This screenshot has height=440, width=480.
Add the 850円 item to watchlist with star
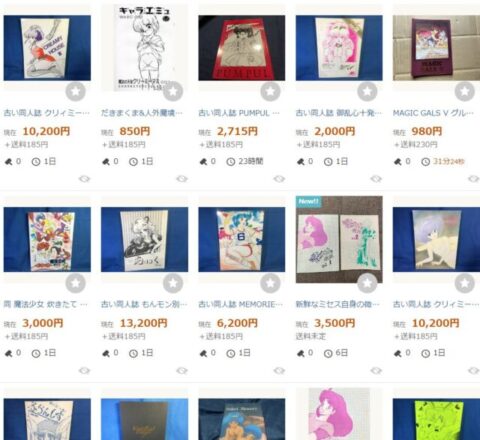coord(173,91)
